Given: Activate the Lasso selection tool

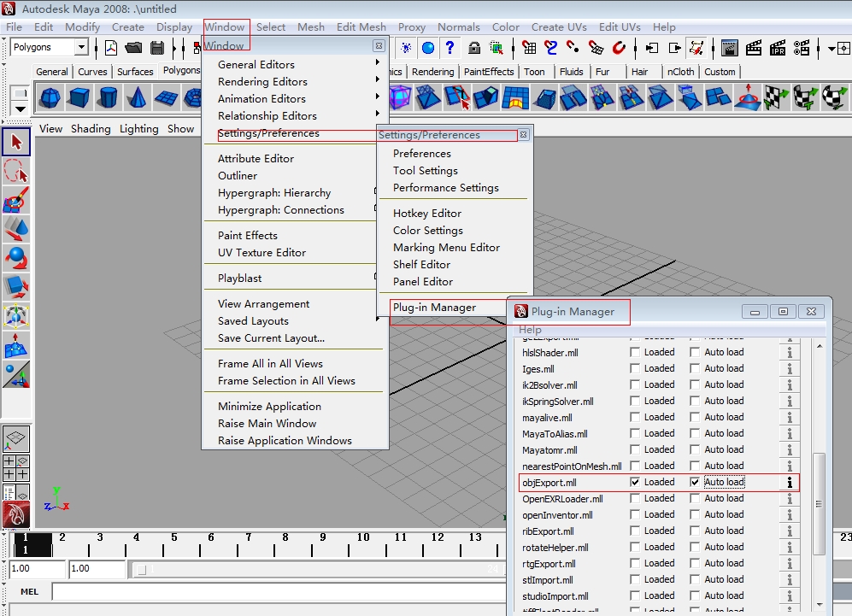Looking at the screenshot, I should [x=15, y=171].
